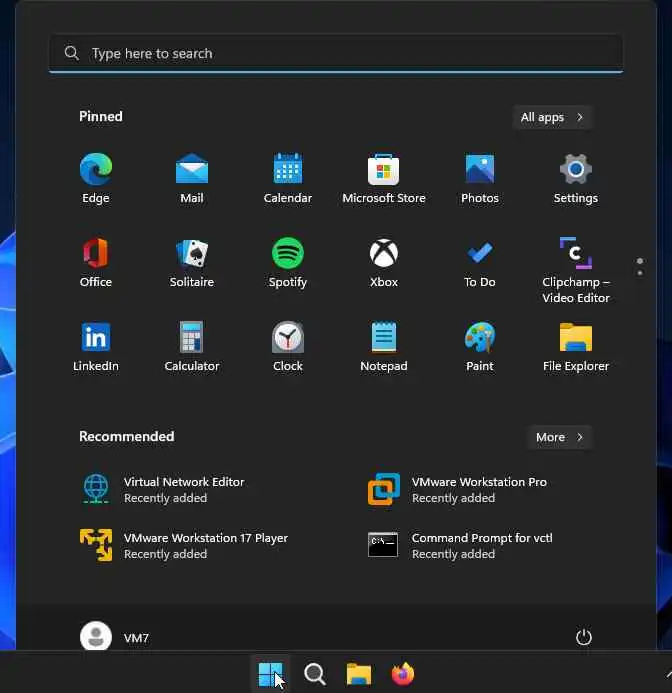
Task: Open the To Do app
Action: pyautogui.click(x=480, y=262)
